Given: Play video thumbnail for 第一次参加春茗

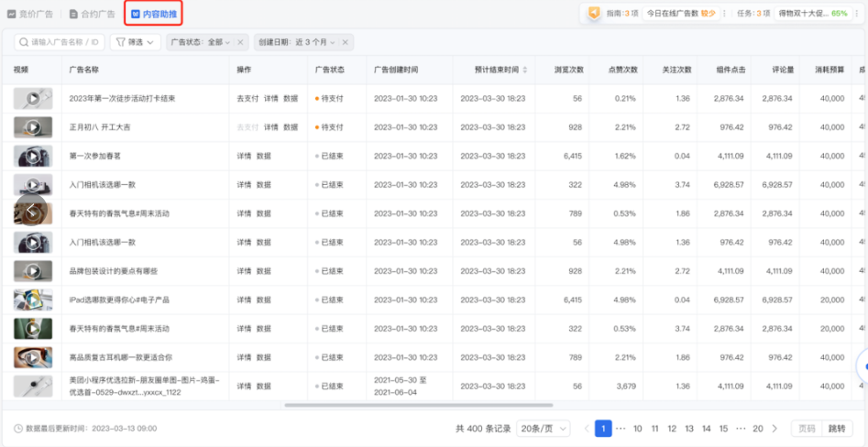Looking at the screenshot, I should 33,156.
